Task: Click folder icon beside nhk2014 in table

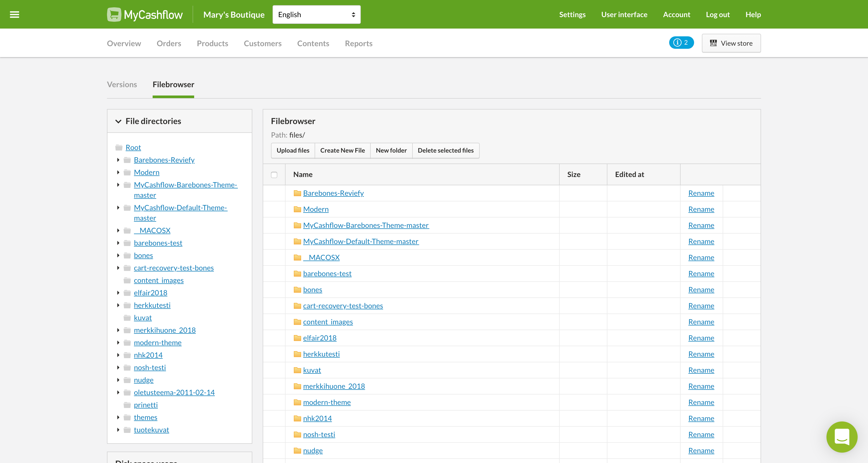Action: [297, 419]
